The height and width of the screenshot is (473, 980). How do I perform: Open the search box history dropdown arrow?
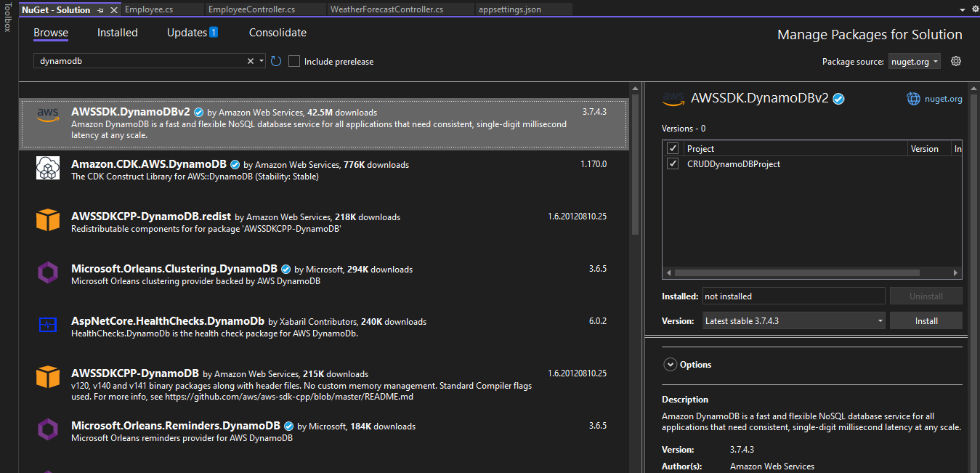tap(262, 61)
